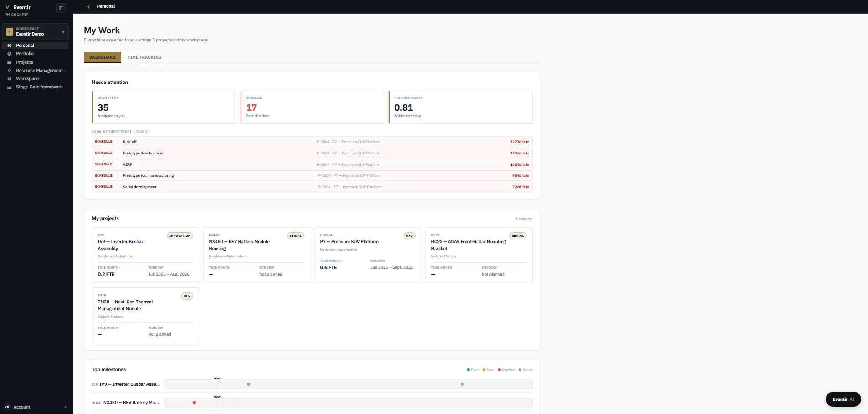Click the RFQ badge on TM30 card
This screenshot has height=414, width=868.
(x=187, y=296)
